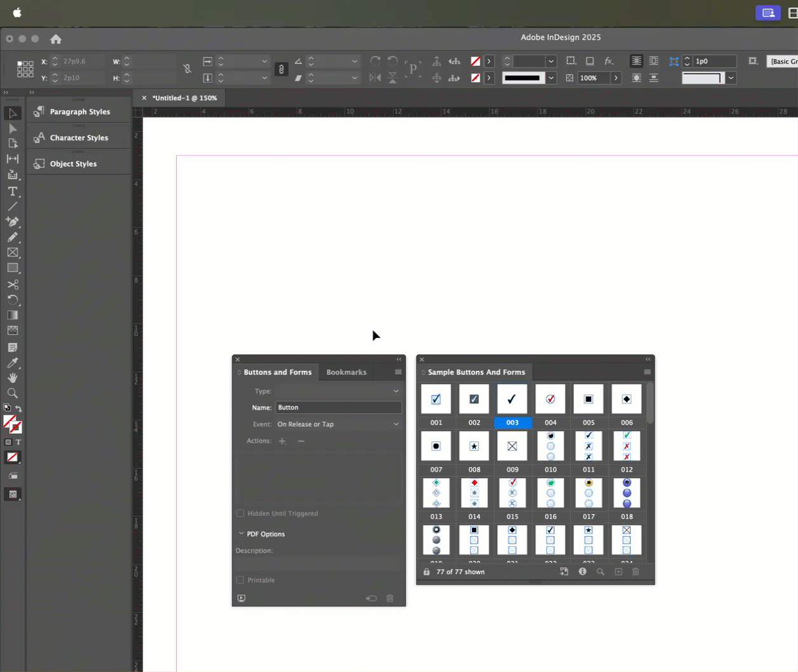Select the Zoom tool
798x672 pixels.
pyautogui.click(x=13, y=393)
